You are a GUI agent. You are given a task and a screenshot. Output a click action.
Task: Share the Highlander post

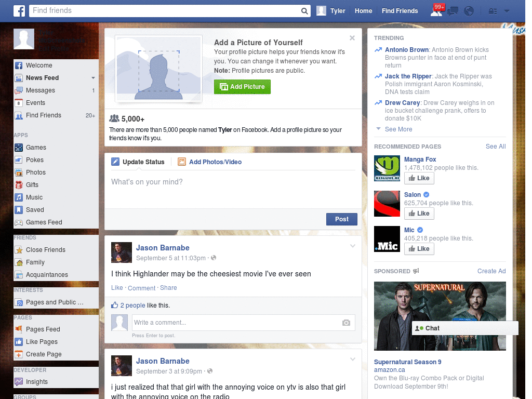click(168, 288)
